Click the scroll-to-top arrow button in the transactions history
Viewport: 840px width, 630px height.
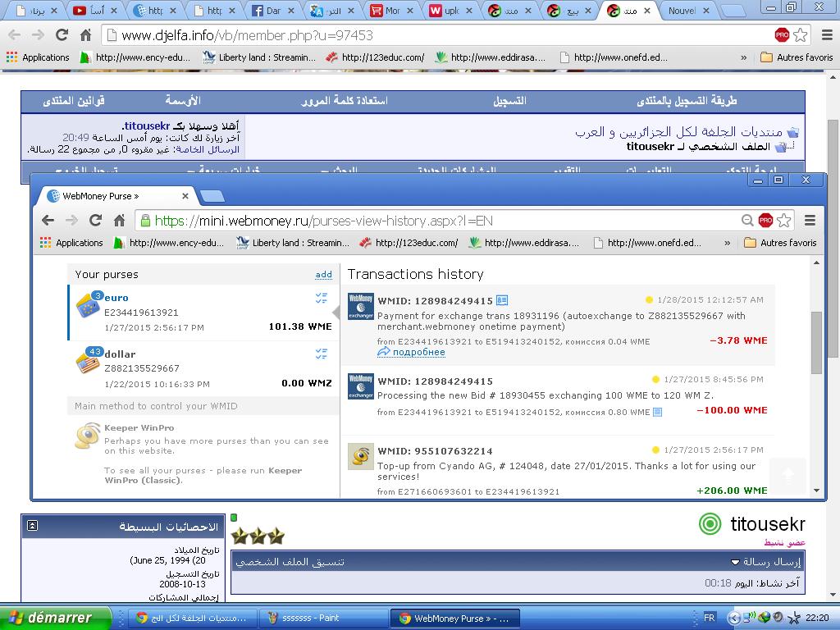point(788,475)
